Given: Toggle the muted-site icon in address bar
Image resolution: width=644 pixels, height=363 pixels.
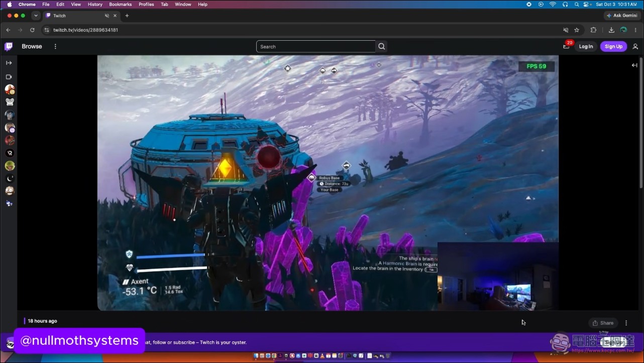Looking at the screenshot, I should 566,30.
